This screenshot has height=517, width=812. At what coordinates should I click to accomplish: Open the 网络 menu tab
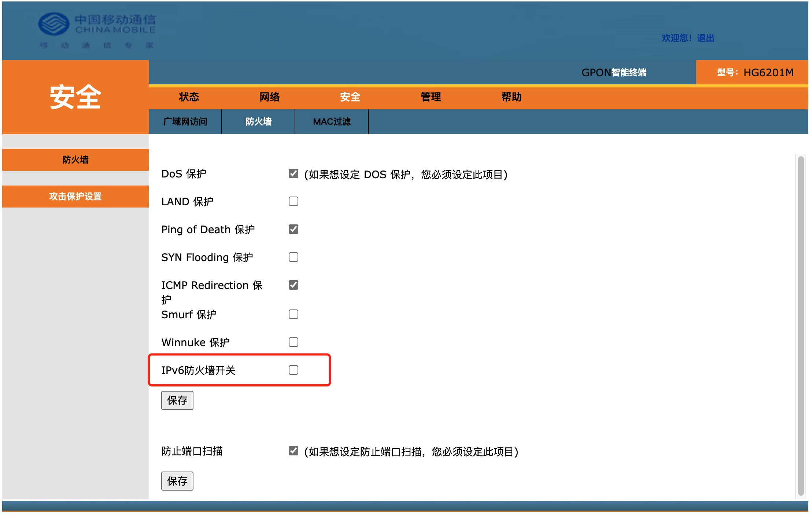(x=270, y=97)
